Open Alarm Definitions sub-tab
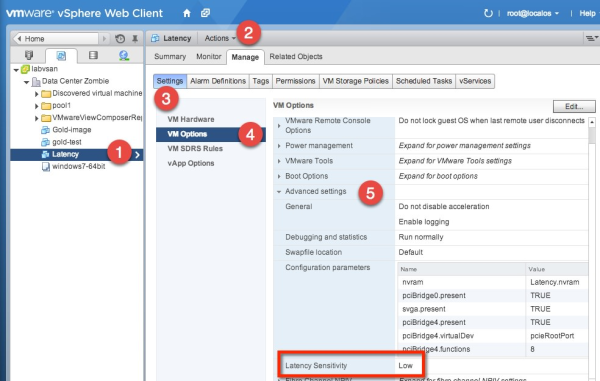 [218, 81]
